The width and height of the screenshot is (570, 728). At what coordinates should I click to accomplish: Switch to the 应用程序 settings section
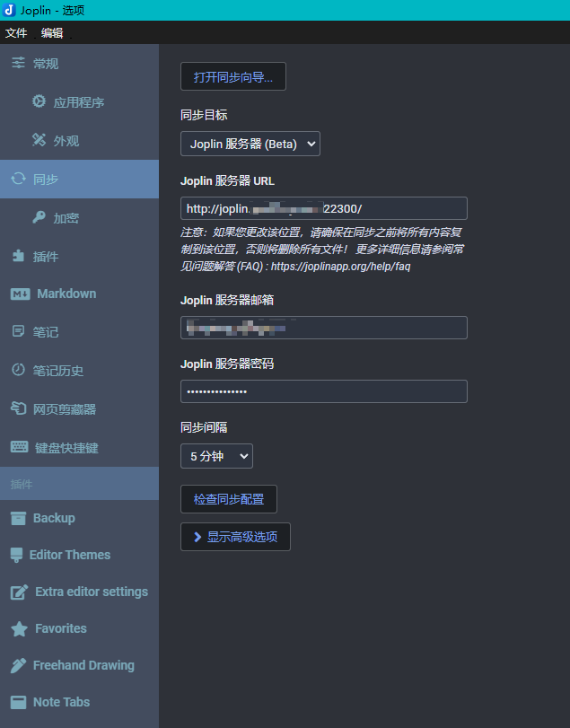(x=79, y=101)
